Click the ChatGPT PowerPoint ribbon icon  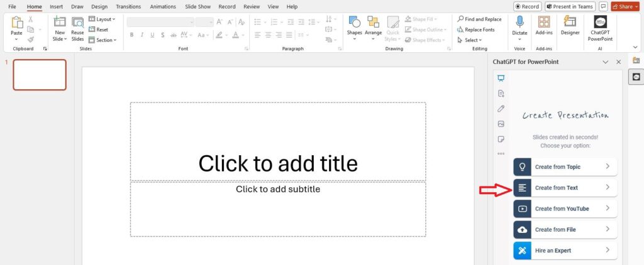coord(600,22)
